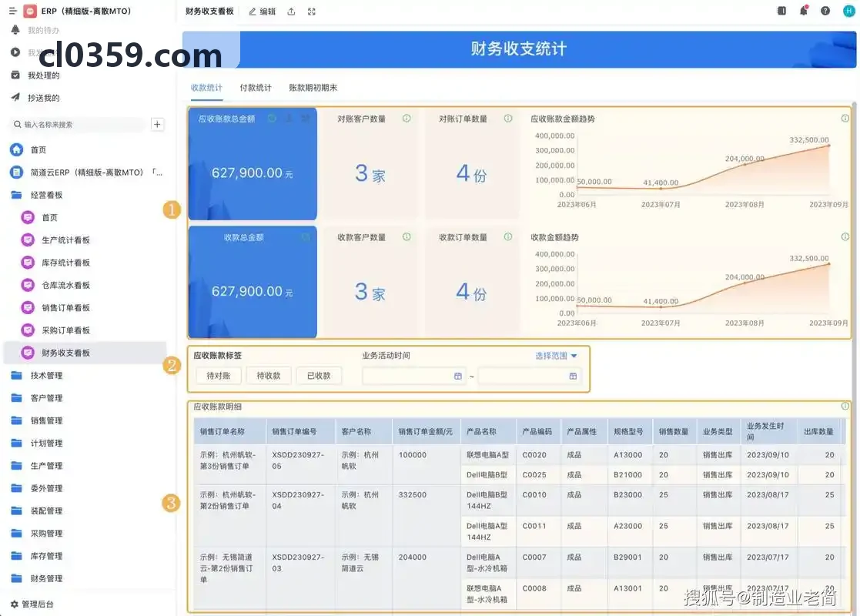Image resolution: width=860 pixels, height=616 pixels.
Task: Click the plus button beside search
Action: coord(157,125)
